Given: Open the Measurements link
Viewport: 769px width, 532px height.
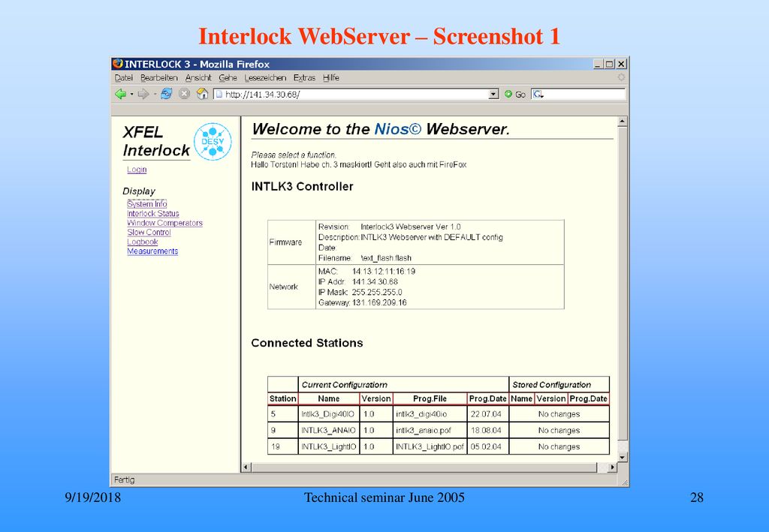Looking at the screenshot, I should 152,251.
